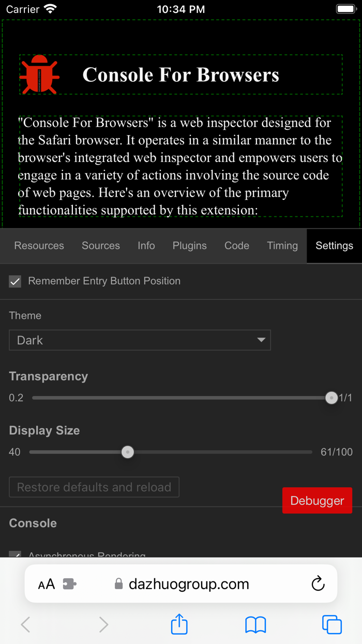The width and height of the screenshot is (362, 644).
Task: Click Restore defaults and reload
Action: pyautogui.click(x=94, y=487)
